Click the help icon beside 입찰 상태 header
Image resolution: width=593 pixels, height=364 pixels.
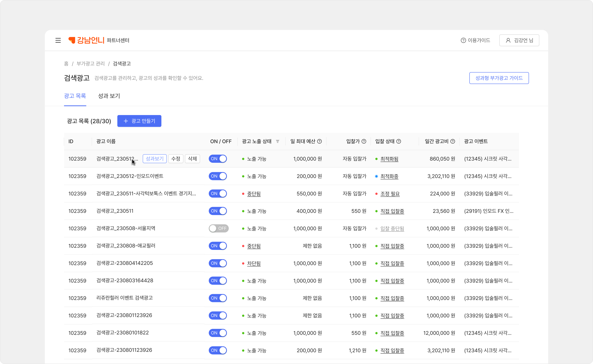pyautogui.click(x=399, y=141)
